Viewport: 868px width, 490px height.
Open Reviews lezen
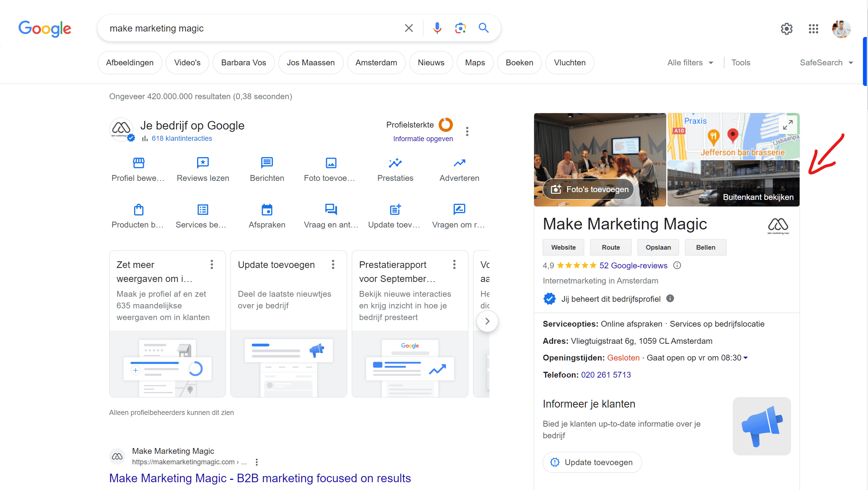tap(203, 170)
